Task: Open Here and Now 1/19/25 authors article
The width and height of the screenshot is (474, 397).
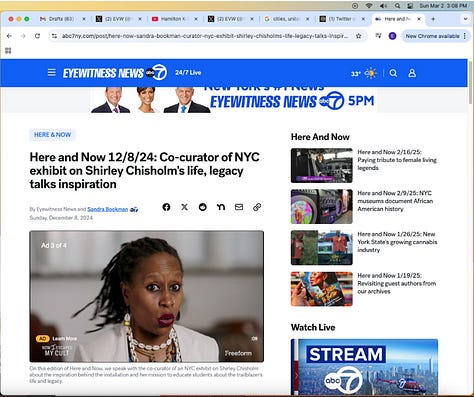Action: (x=397, y=283)
